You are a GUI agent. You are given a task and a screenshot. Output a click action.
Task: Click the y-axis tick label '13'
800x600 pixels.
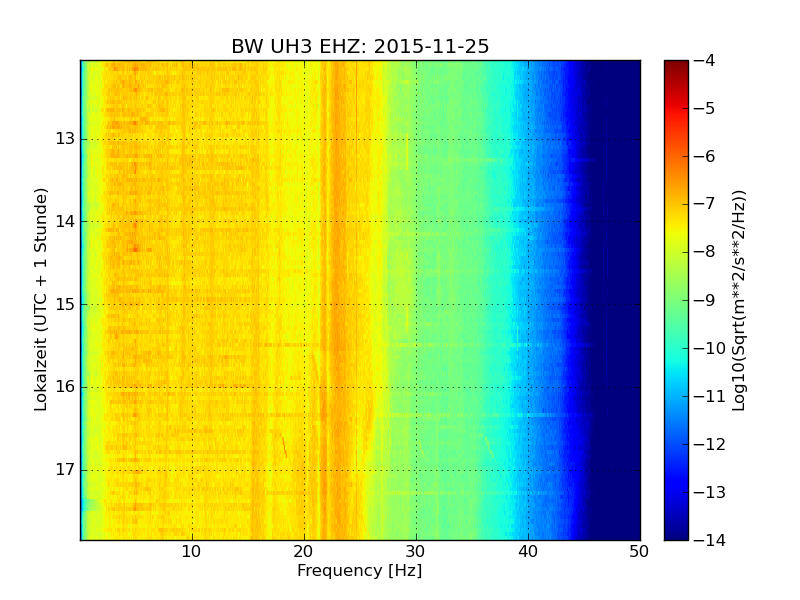(x=65, y=139)
